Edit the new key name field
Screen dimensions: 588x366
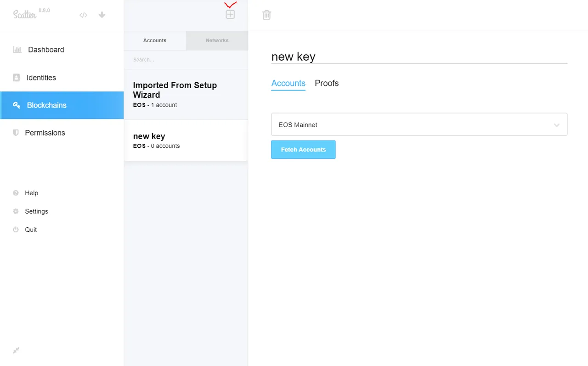pyautogui.click(x=419, y=56)
